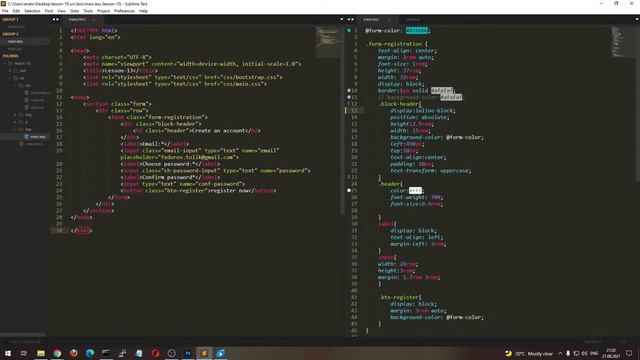Launch Firefox from the taskbar
640x360 pixels.
[73, 353]
